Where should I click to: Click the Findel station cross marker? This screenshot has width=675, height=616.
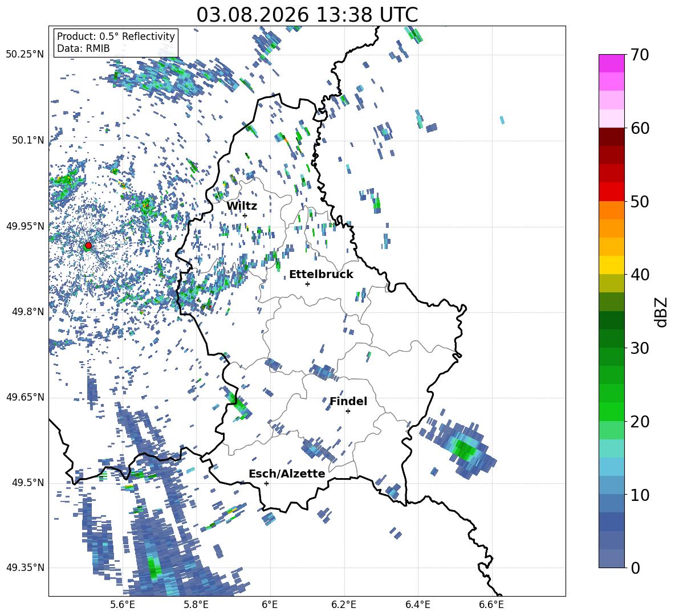[x=348, y=411]
